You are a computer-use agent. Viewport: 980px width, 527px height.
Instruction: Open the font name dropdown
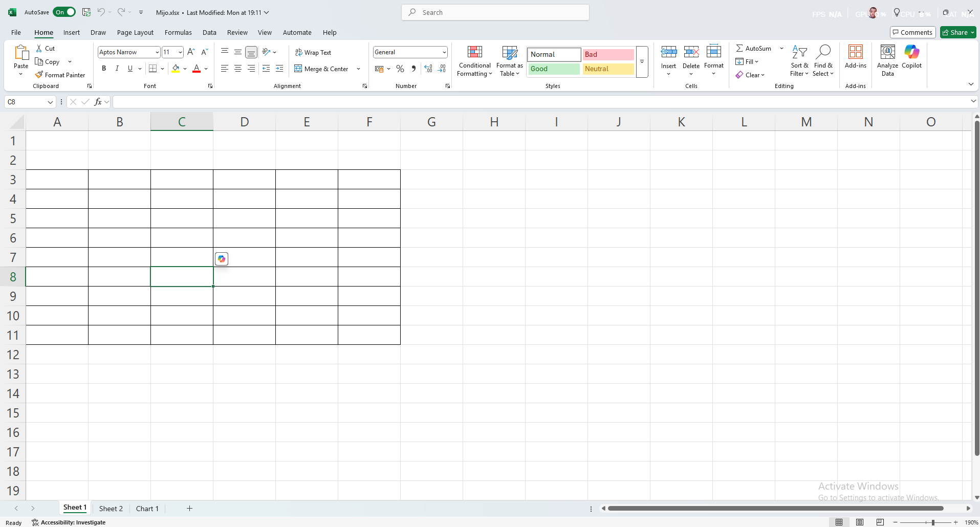coord(157,52)
